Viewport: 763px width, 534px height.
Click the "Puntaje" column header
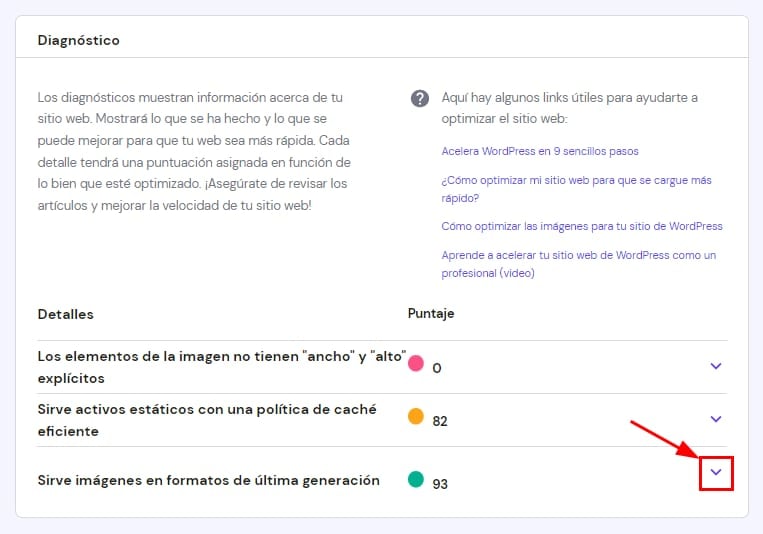[x=431, y=313]
